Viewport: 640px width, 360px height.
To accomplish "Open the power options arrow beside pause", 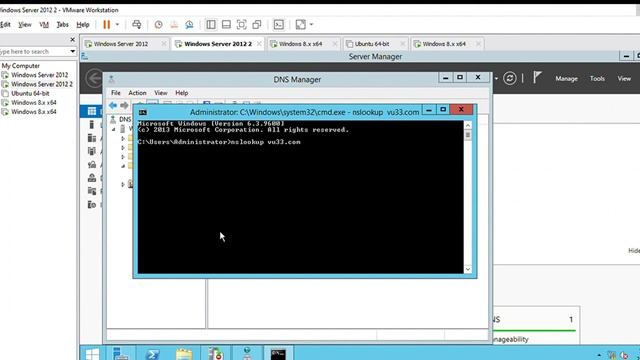I will tap(117, 24).
